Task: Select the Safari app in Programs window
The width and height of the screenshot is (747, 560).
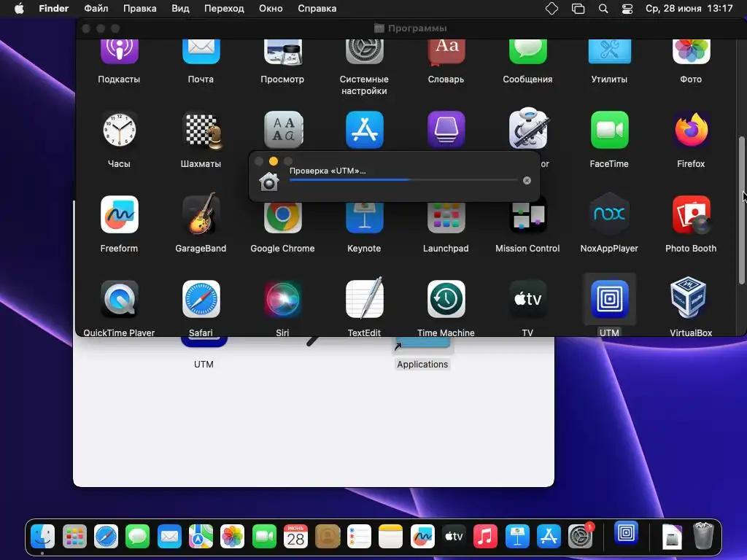Action: tap(201, 299)
